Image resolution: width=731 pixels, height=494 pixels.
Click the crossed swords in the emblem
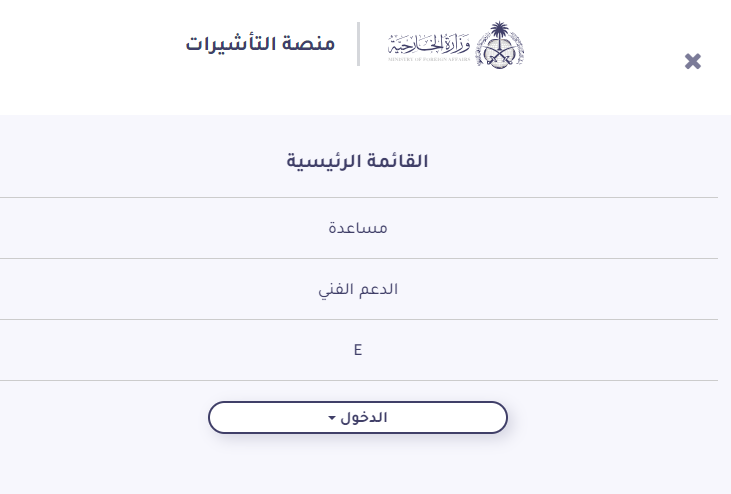pos(499,57)
